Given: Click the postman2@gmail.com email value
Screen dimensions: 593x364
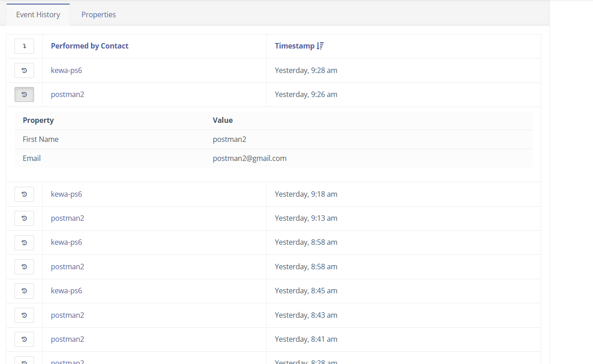Looking at the screenshot, I should click(x=250, y=158).
